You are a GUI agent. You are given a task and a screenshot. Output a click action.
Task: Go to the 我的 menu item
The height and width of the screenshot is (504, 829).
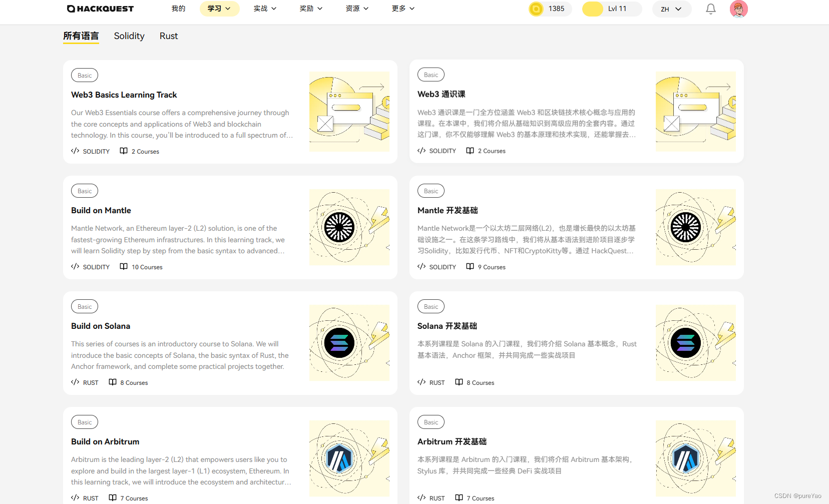coord(178,9)
